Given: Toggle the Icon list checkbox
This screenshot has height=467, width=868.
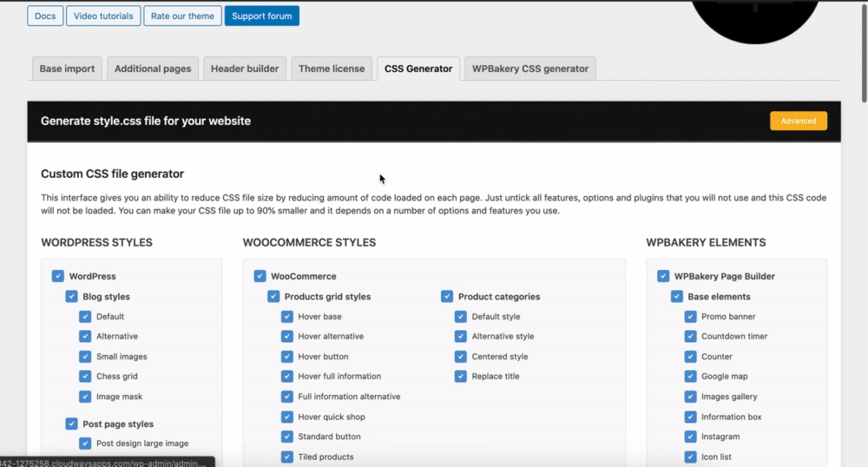Looking at the screenshot, I should (690, 457).
